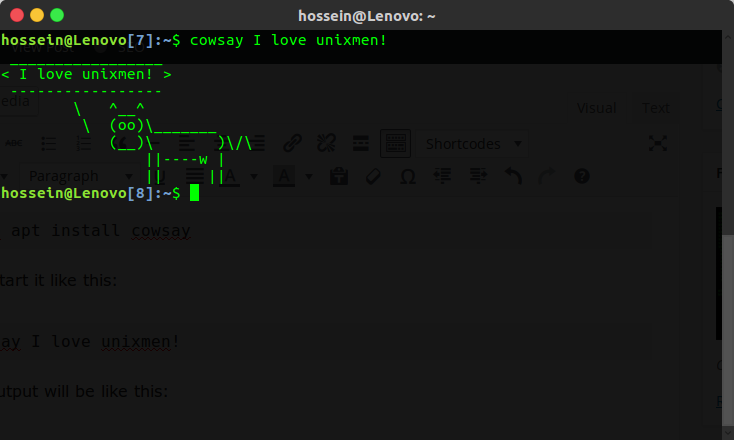734x440 pixels.
Task: Toggle numbered list in the WordPress editor
Action: click(84, 143)
